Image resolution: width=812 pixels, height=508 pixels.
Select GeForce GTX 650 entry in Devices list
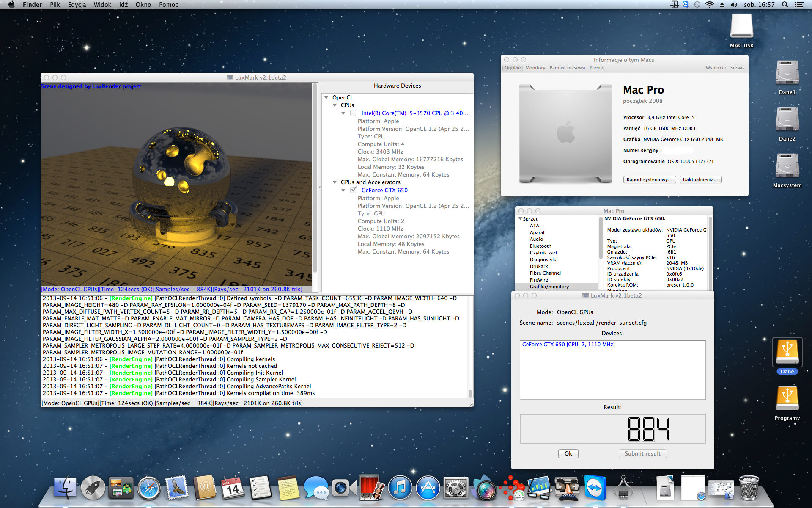pyautogui.click(x=568, y=345)
